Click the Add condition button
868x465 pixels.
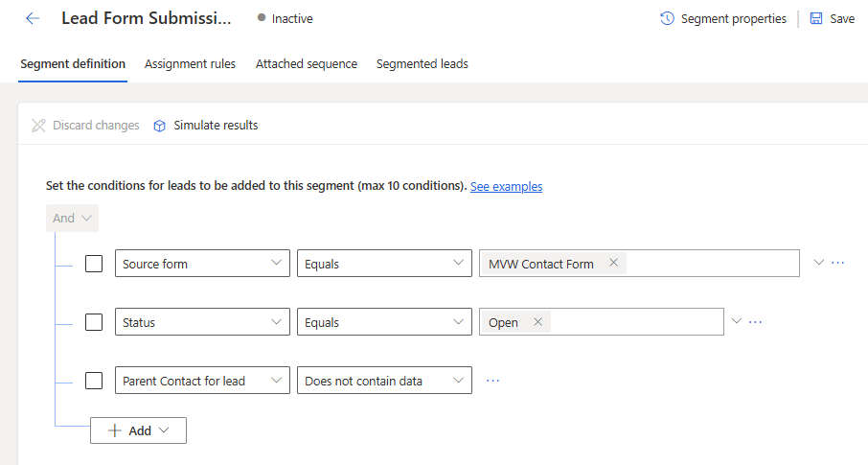coord(138,430)
